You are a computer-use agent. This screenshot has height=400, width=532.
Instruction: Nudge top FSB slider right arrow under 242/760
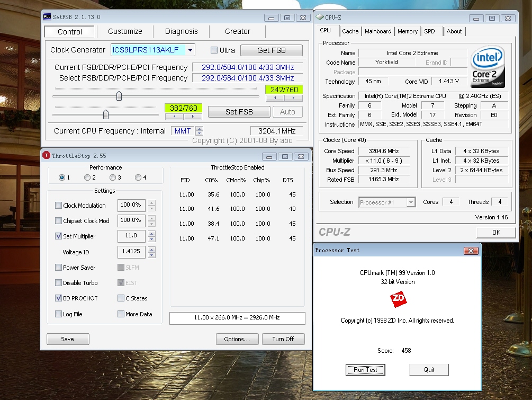tap(293, 98)
